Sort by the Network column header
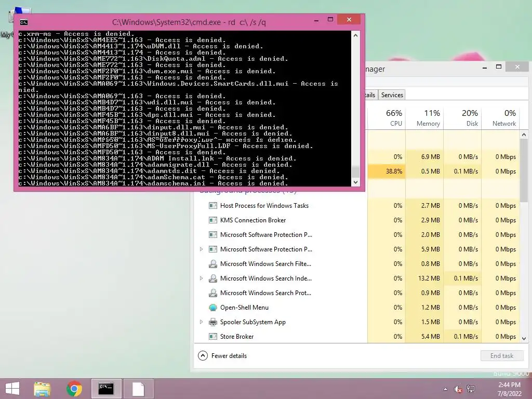The image size is (532, 399). coord(500,118)
